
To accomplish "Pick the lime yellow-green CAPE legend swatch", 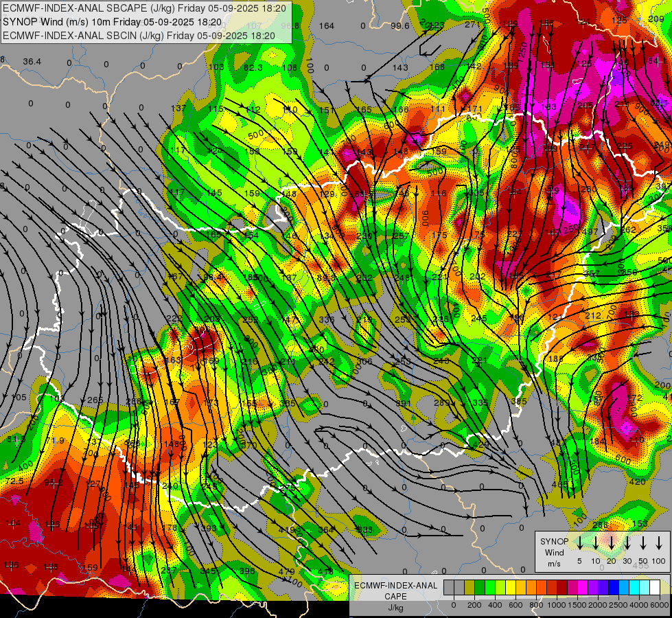I will [x=500, y=587].
